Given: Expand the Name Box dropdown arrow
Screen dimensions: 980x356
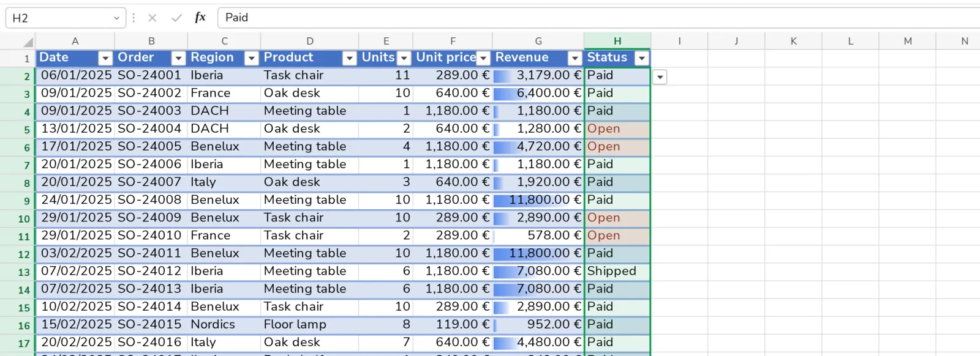Looking at the screenshot, I should point(116,18).
